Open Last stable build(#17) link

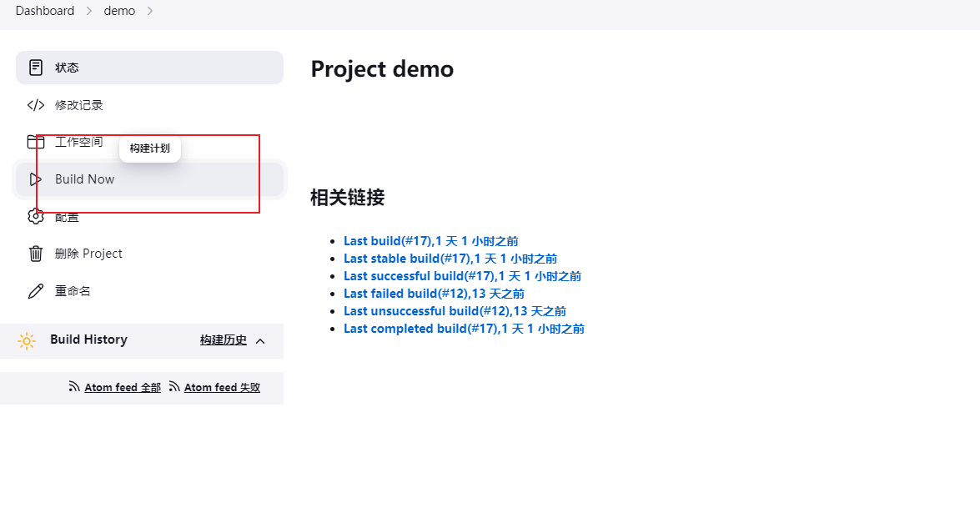coord(450,259)
